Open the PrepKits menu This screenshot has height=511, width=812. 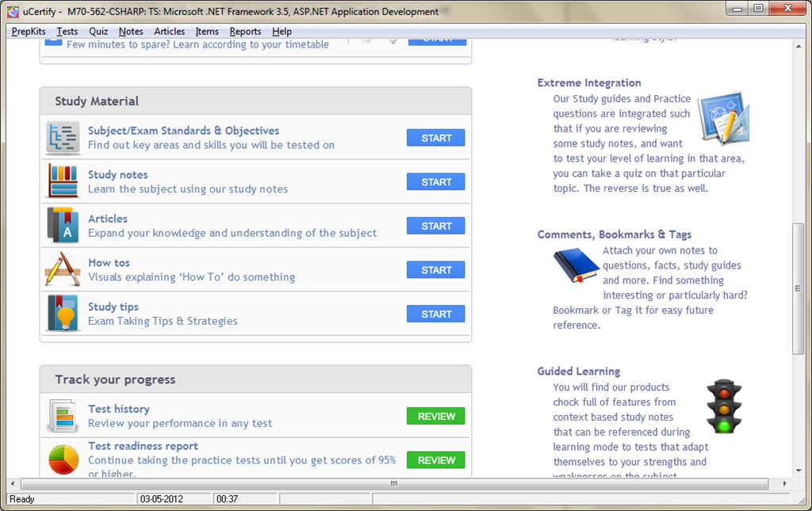(x=29, y=32)
